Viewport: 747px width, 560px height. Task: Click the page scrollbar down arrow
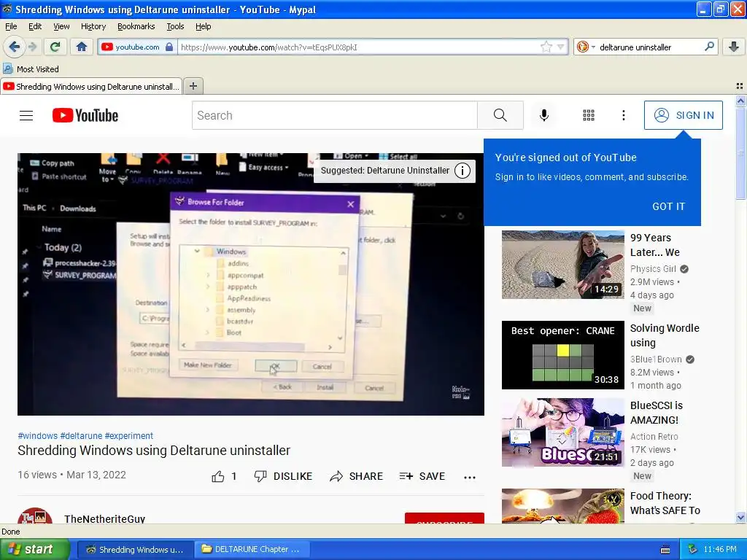click(x=741, y=518)
